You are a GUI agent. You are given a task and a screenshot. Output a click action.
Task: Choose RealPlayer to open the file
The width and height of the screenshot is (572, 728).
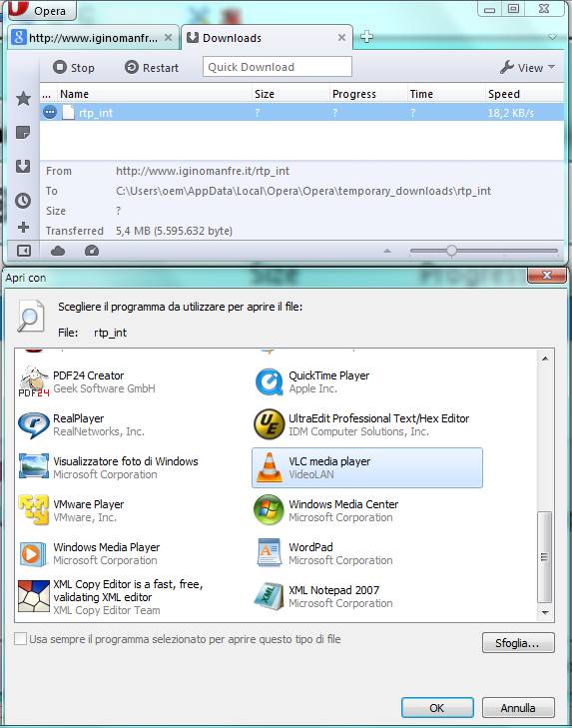81,424
